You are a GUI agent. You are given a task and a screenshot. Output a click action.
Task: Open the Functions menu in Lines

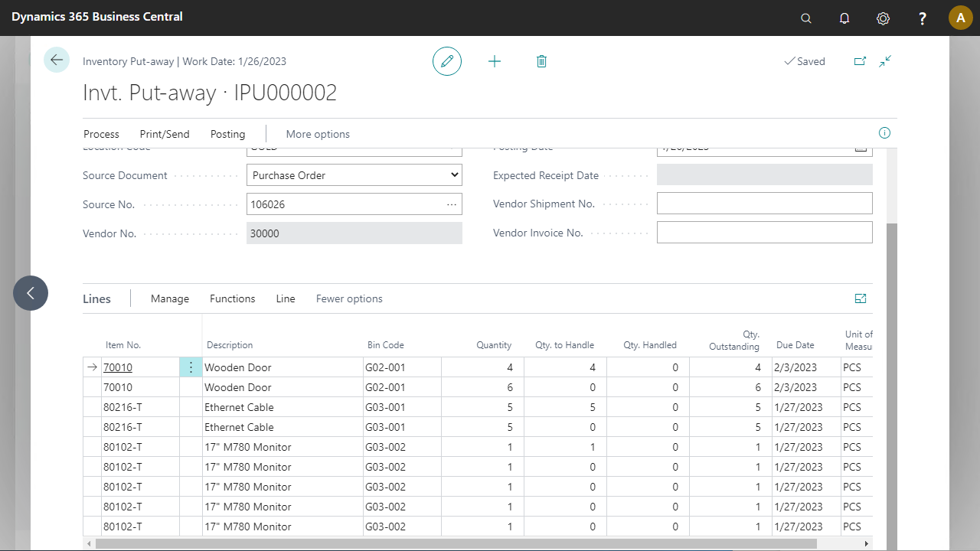(x=233, y=298)
